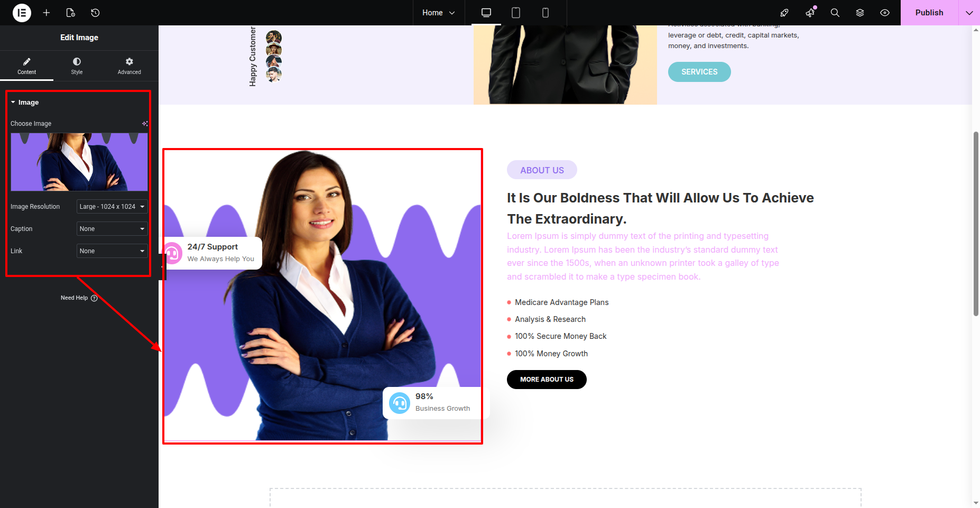Screen dimensions: 980x508
Task: Click the What's New rocket icon
Action: click(784, 13)
